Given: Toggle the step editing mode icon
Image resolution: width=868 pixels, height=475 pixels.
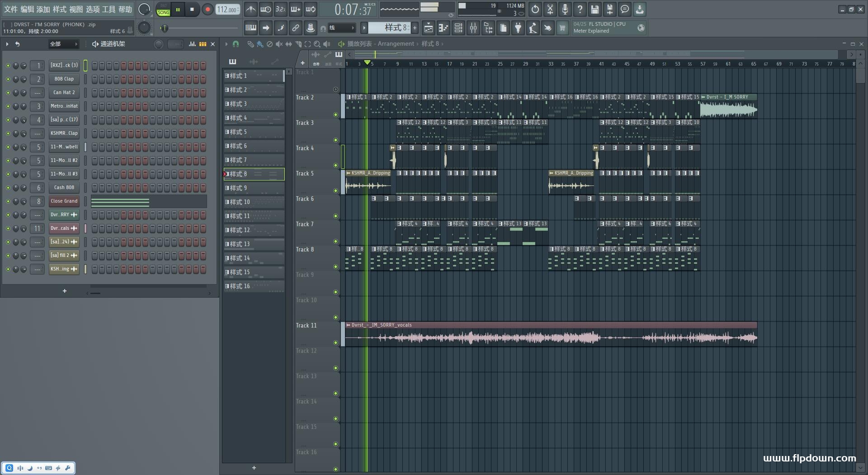Looking at the screenshot, I should tap(281, 28).
